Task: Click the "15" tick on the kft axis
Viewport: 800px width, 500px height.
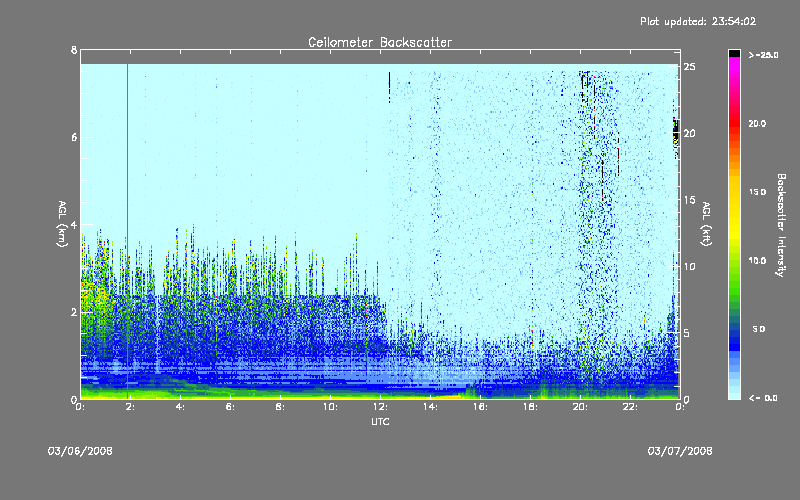Action: click(689, 200)
